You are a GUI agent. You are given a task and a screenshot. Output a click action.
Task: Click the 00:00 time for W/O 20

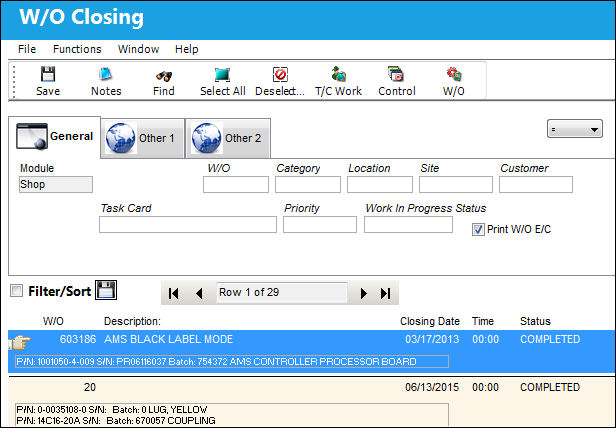[x=485, y=387]
